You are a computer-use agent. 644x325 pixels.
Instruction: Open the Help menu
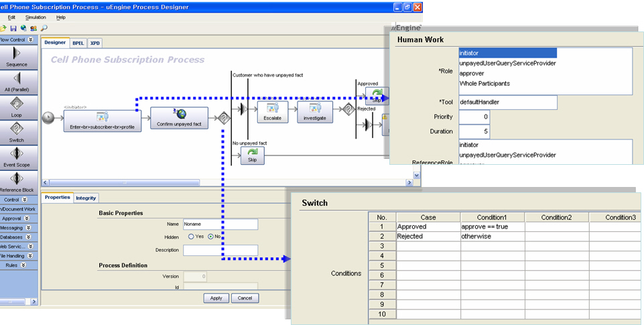(x=61, y=17)
